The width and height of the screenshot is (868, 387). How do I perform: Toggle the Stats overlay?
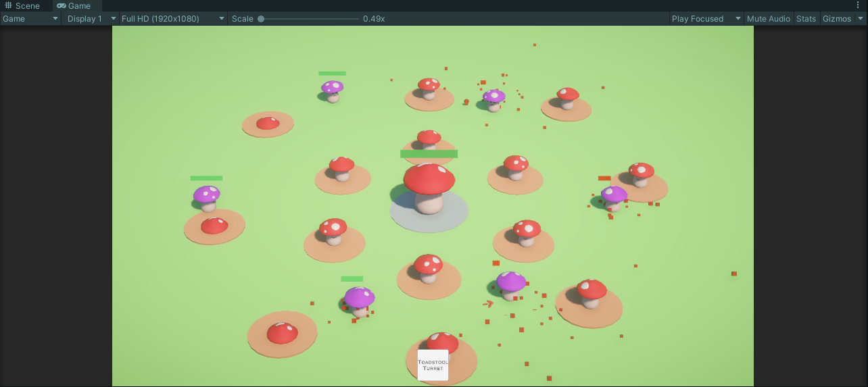806,19
